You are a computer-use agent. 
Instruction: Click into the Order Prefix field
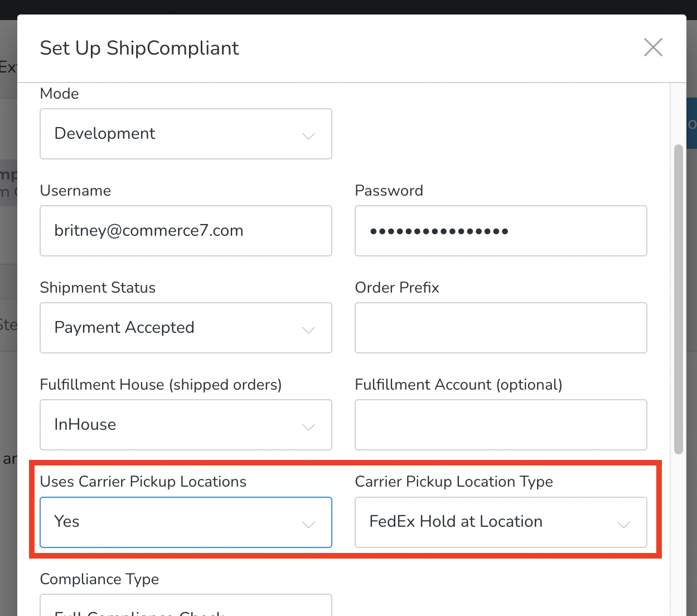point(501,328)
